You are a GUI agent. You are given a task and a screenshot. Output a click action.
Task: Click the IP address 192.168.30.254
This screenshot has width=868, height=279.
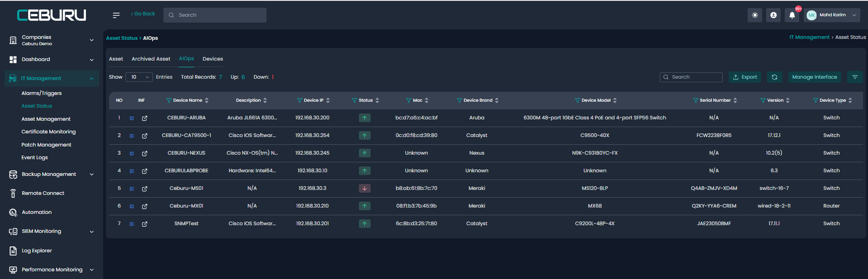tap(312, 136)
